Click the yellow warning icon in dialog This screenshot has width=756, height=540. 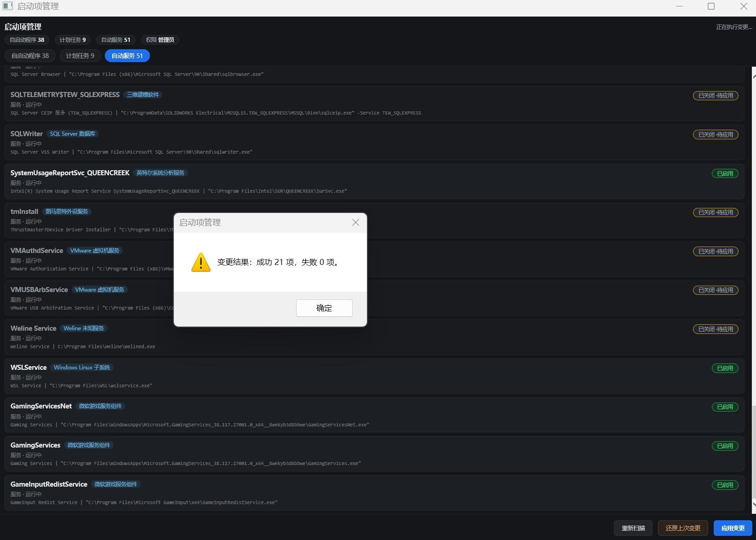click(201, 262)
